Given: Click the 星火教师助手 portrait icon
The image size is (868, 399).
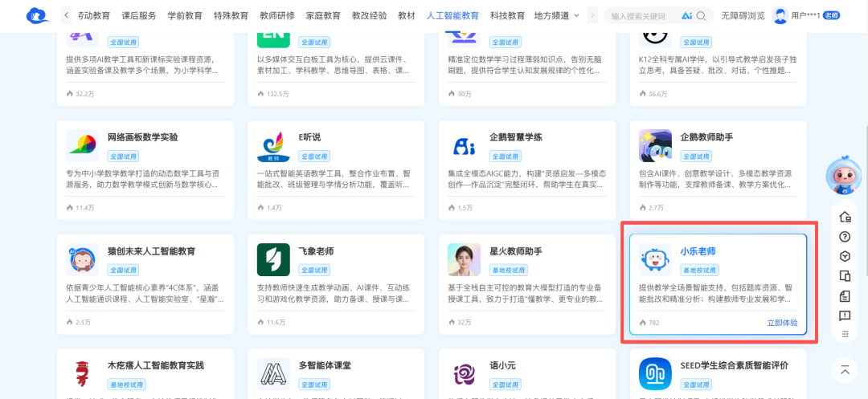Looking at the screenshot, I should click(x=464, y=260).
